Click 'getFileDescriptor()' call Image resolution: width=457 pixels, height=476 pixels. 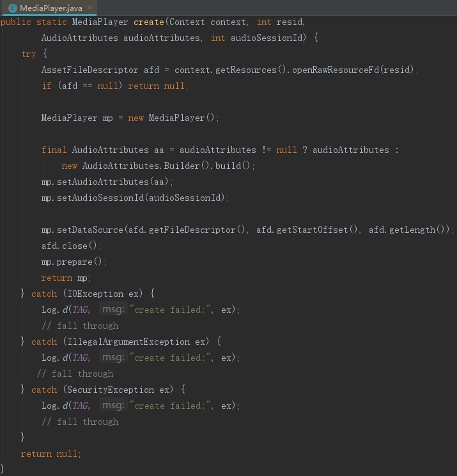coord(197,230)
